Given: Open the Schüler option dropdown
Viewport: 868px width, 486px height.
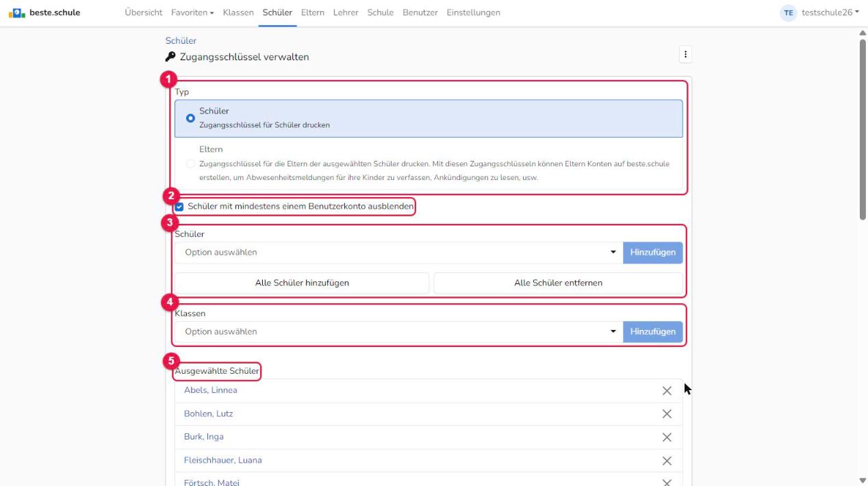Looking at the screenshot, I should [398, 253].
